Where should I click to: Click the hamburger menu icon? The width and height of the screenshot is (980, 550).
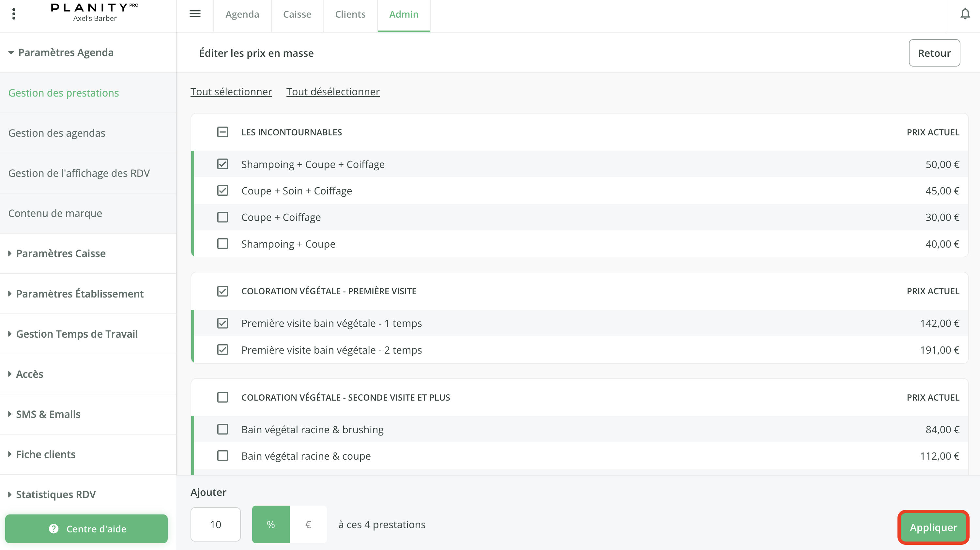click(195, 14)
